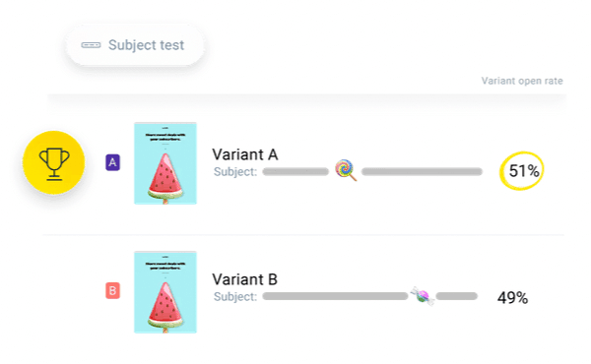Image resolution: width=591 pixels, height=364 pixels.
Task: Click the gray subject bar left of lollipop
Action: [295, 171]
